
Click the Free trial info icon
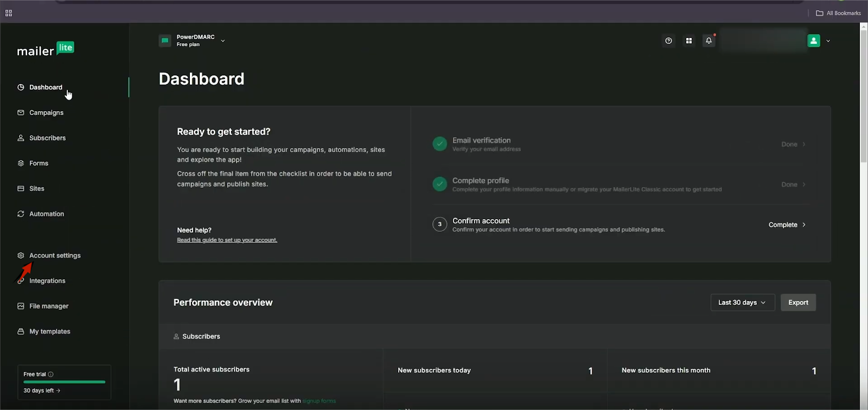click(x=50, y=374)
